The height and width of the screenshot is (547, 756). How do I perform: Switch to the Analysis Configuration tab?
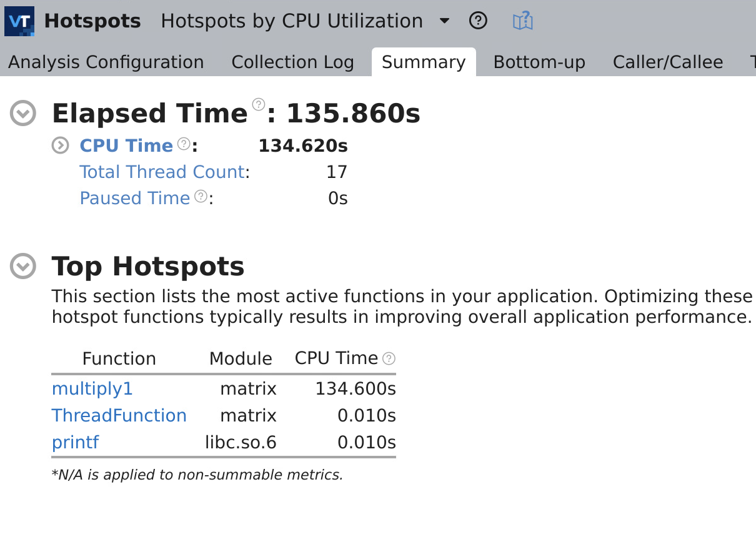pyautogui.click(x=106, y=62)
